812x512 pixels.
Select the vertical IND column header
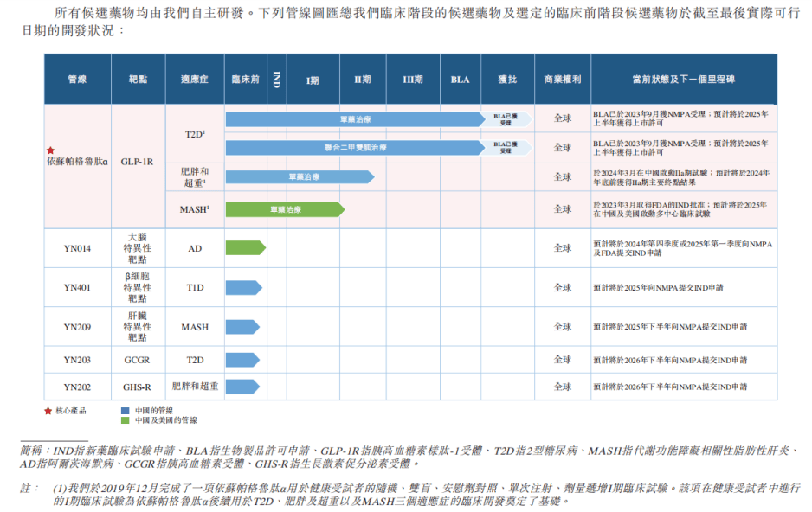(x=277, y=79)
